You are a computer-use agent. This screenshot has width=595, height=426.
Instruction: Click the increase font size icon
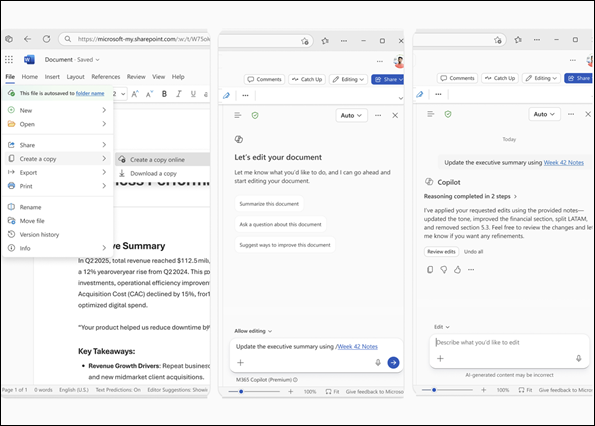point(135,94)
